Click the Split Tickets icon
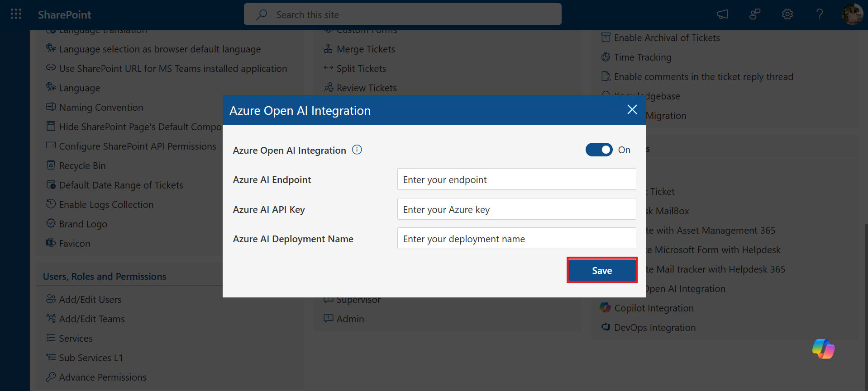This screenshot has width=868, height=391. 328,68
